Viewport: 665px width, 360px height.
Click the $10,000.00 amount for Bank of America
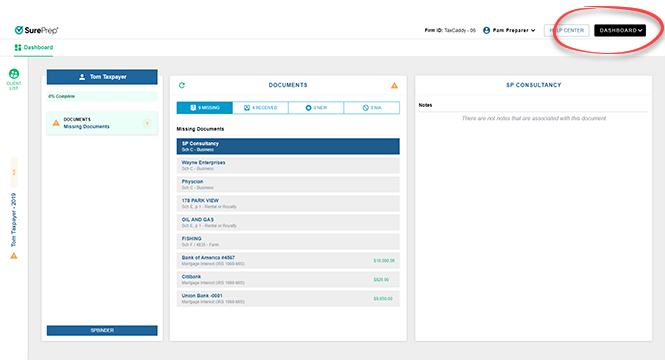[x=384, y=261]
